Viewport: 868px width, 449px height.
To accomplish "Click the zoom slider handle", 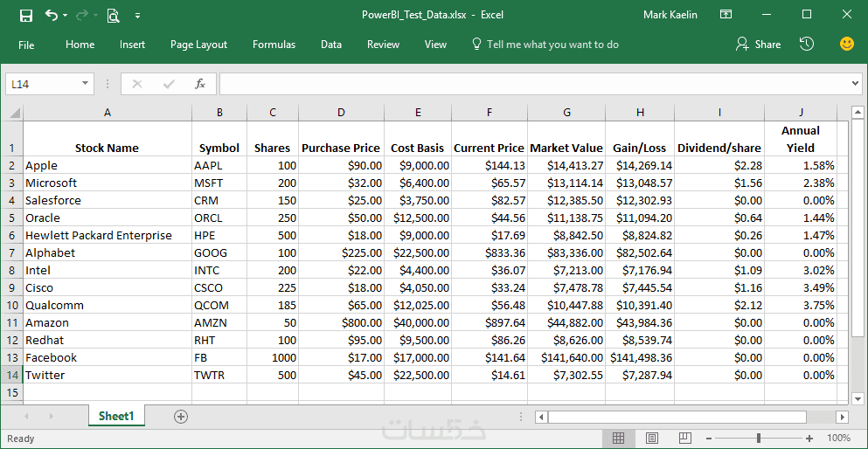I will click(x=759, y=438).
